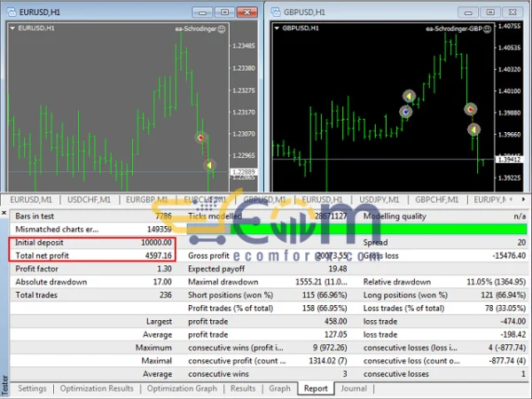
Task: Click the Average profit trade value 127.05
Action: click(335, 334)
